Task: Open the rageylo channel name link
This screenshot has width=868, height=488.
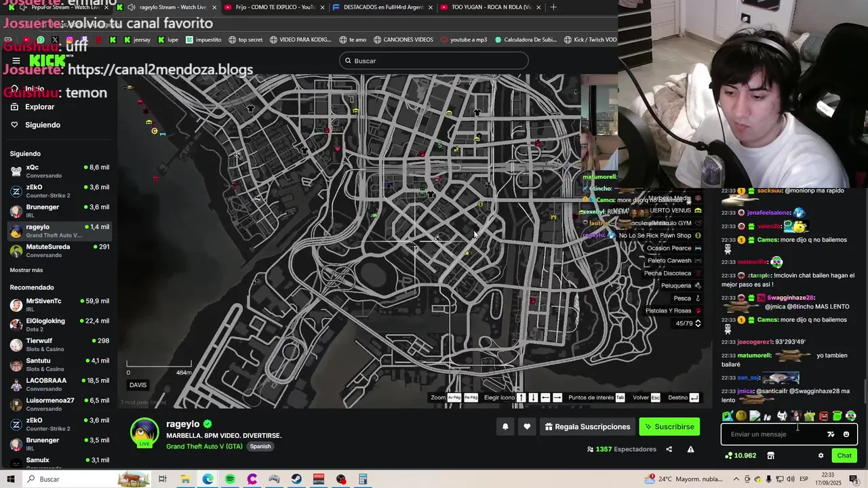Action: (x=183, y=424)
